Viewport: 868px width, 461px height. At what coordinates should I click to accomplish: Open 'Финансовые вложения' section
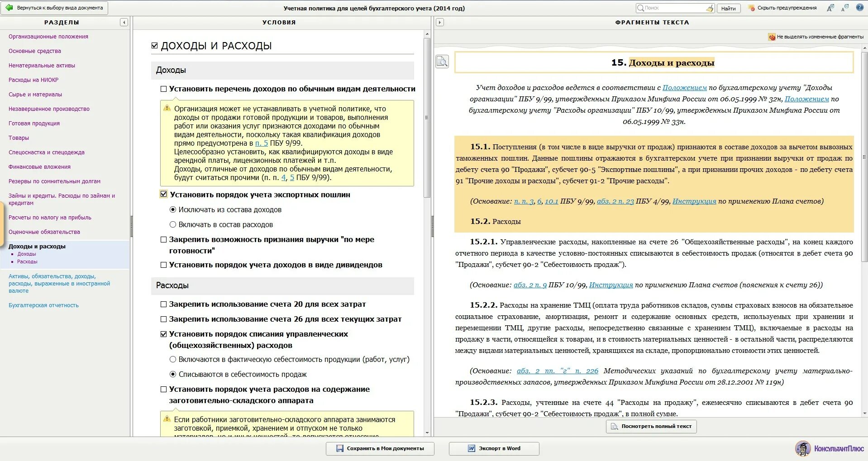[39, 167]
